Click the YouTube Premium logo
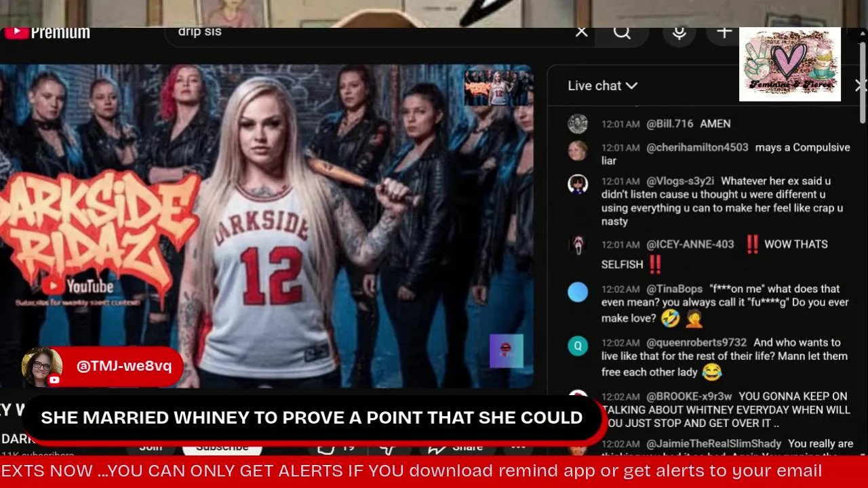 pyautogui.click(x=46, y=33)
